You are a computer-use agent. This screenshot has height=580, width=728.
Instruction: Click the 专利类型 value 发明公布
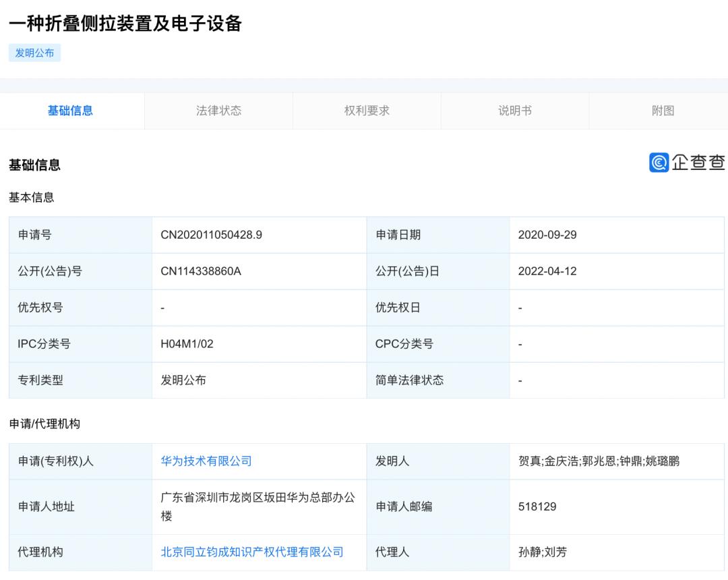(x=183, y=380)
